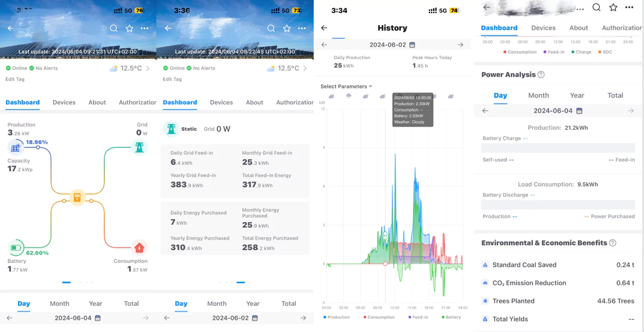Open date picker under Power Analysis tabs
644x332 pixels.
(x=579, y=111)
